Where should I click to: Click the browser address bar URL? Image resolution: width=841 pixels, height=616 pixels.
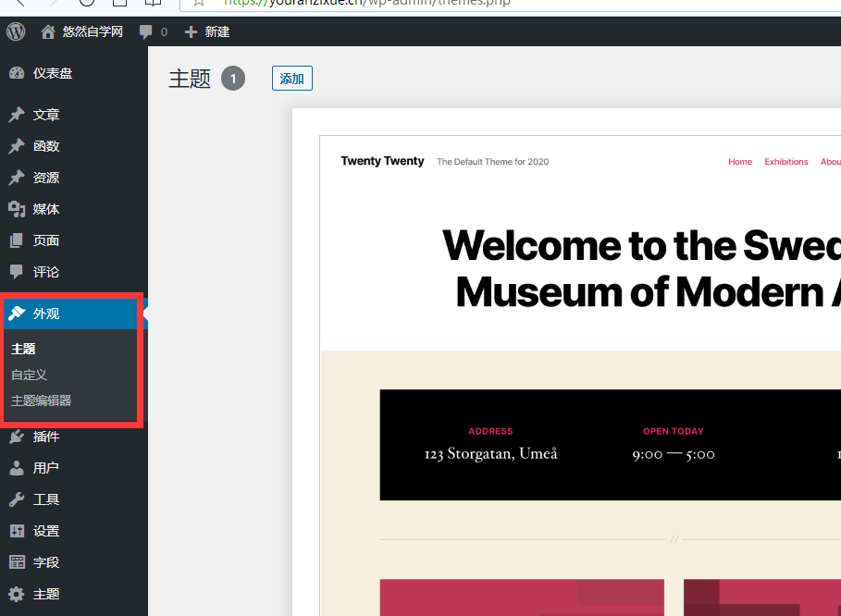367,3
